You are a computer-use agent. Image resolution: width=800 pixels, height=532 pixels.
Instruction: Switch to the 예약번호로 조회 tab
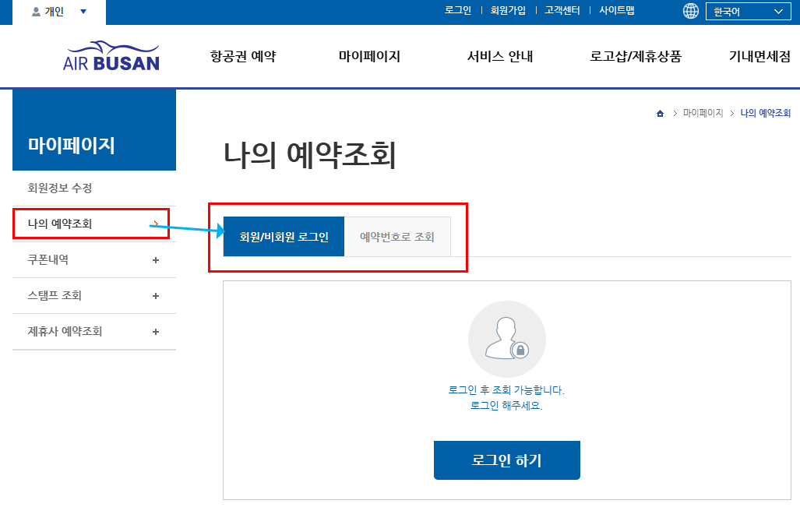pyautogui.click(x=399, y=235)
